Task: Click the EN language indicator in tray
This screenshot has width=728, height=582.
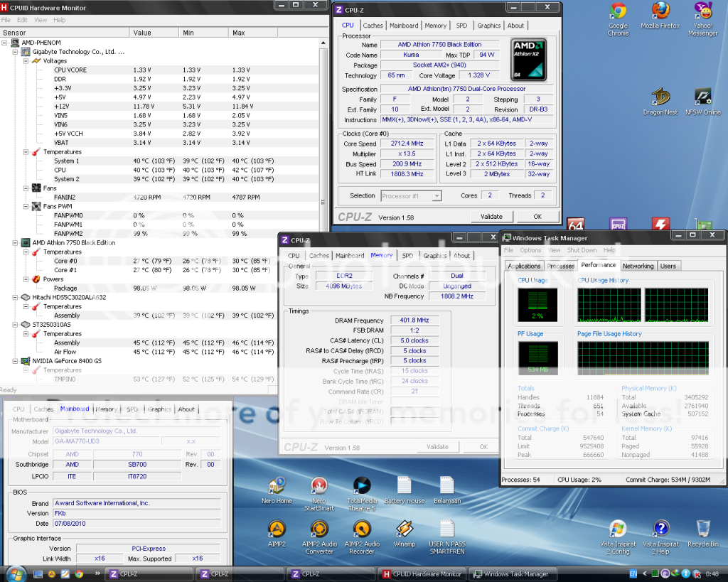Action: point(633,574)
